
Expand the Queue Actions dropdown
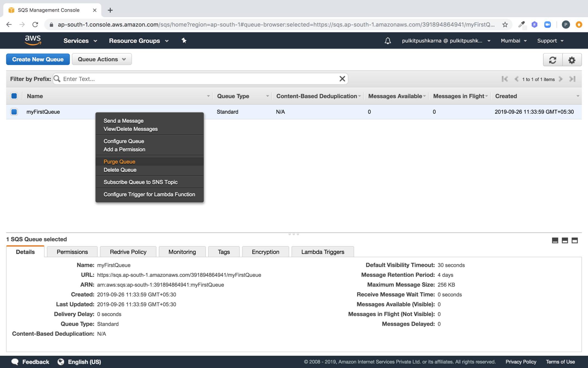tap(102, 59)
